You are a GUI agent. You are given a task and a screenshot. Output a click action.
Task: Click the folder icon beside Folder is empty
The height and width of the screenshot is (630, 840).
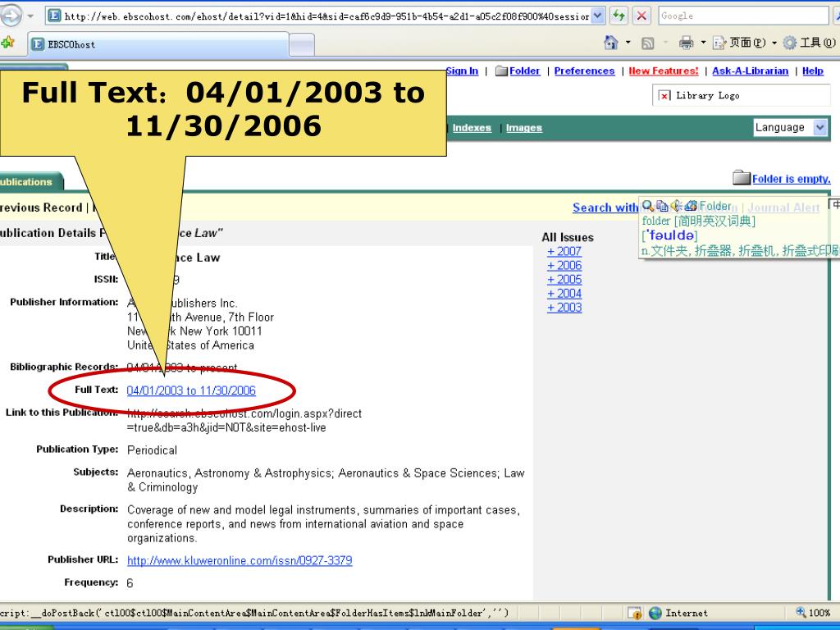coord(741,178)
